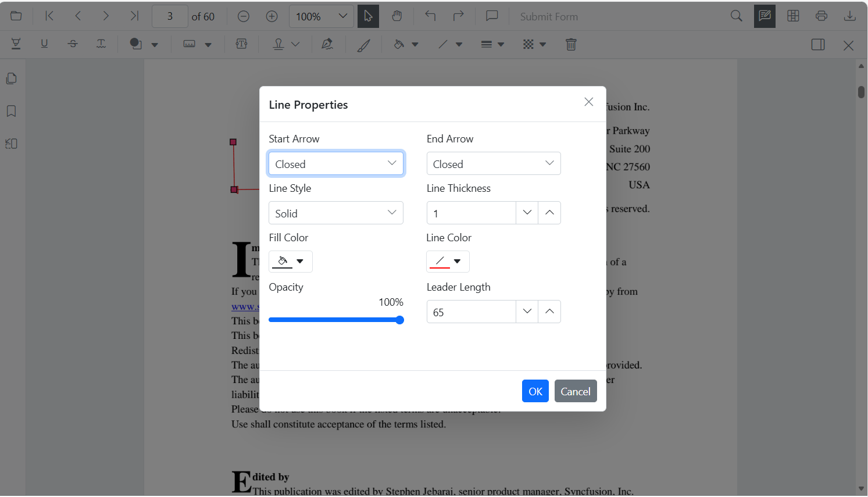Show page thumbnails panel
This screenshot has height=497, width=868.
pyautogui.click(x=11, y=78)
